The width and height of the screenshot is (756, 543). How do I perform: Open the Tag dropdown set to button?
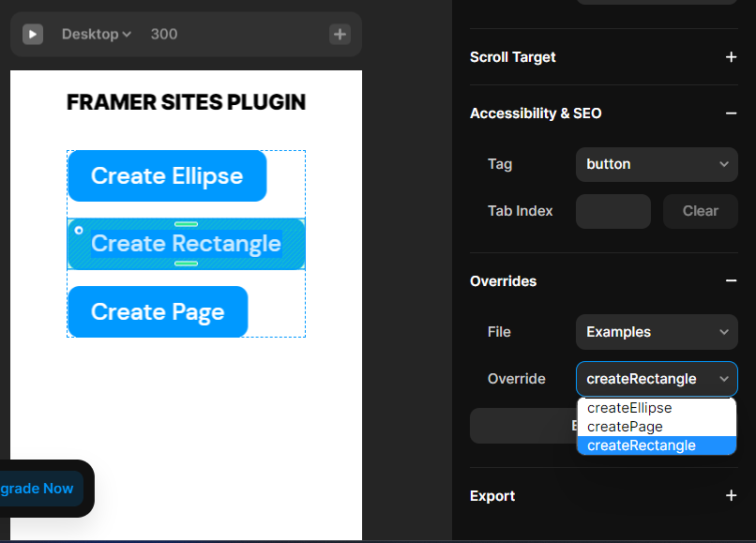[x=657, y=164]
